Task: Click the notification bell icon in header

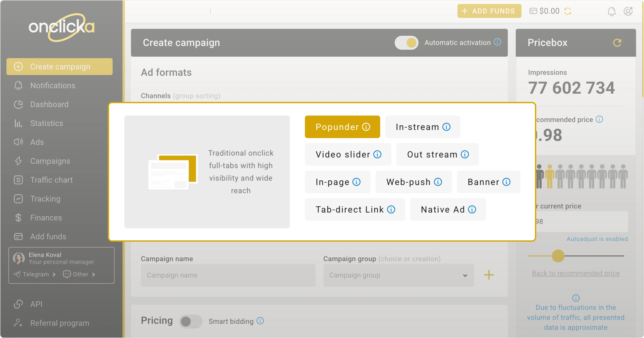Action: coord(612,11)
